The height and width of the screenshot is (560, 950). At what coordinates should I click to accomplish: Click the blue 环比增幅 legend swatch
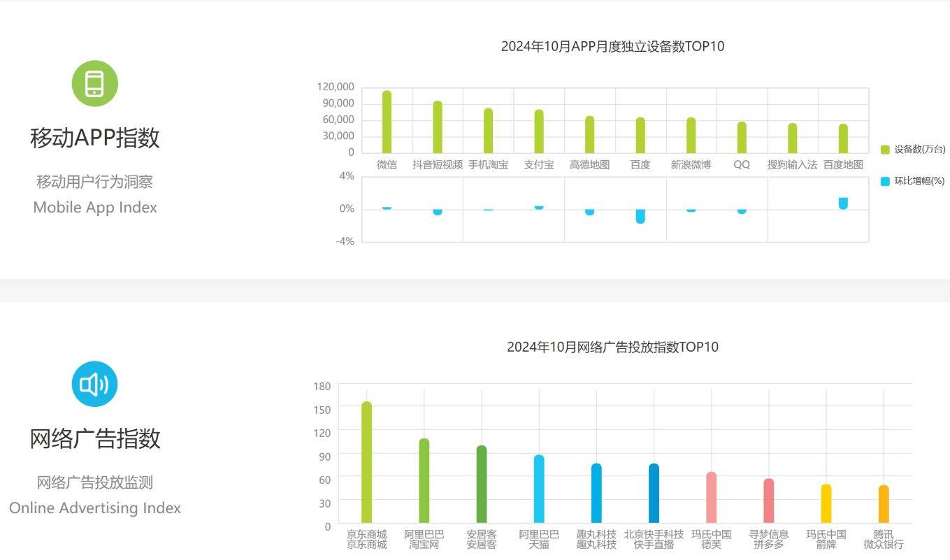tap(885, 181)
